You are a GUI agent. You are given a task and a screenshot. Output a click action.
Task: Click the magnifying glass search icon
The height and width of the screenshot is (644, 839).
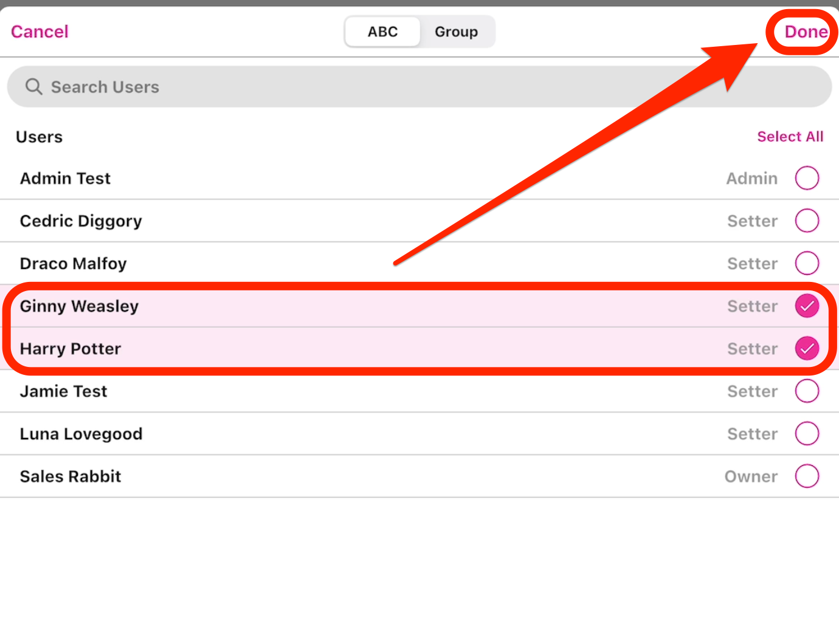(x=33, y=87)
